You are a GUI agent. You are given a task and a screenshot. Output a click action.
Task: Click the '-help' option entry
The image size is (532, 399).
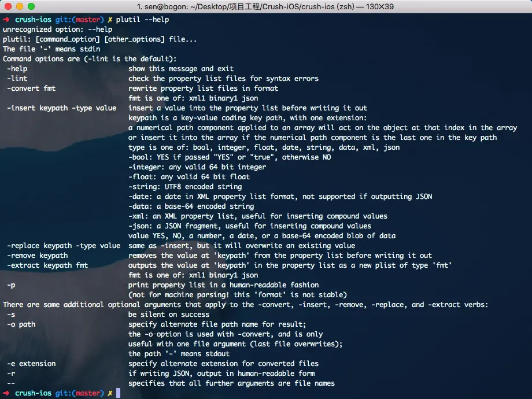tap(17, 69)
